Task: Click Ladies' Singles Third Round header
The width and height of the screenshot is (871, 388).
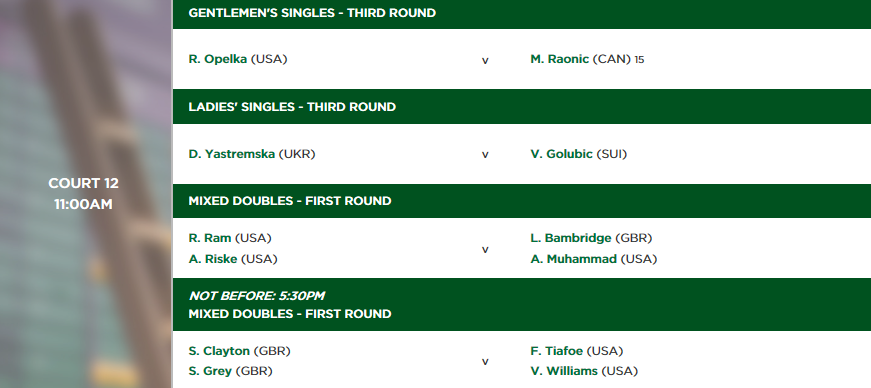Action: [x=522, y=107]
